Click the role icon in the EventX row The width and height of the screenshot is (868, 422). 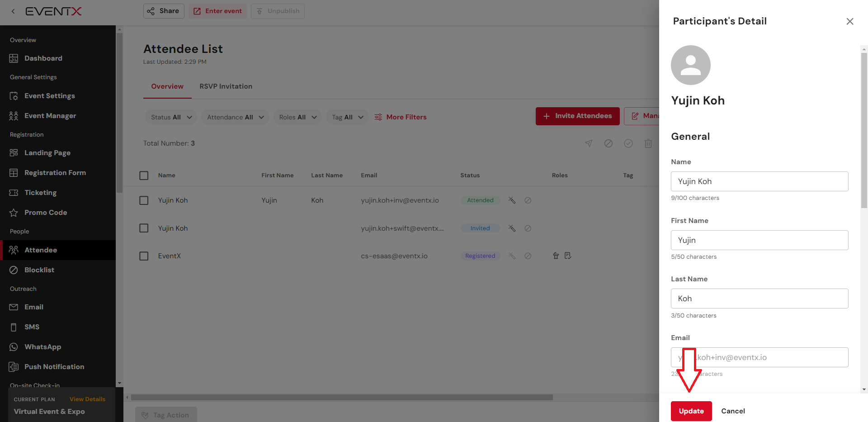pos(556,256)
